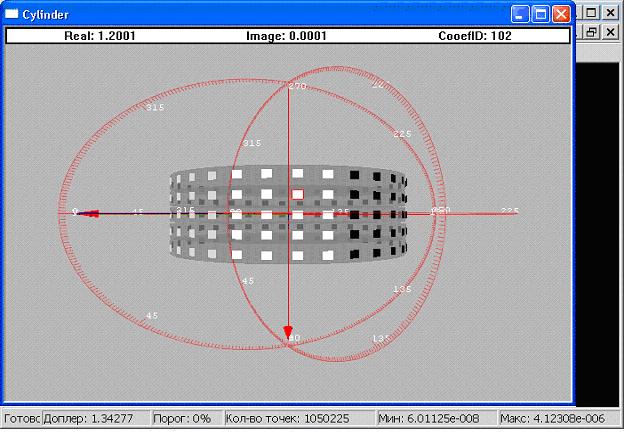Close the Cylinder window
Viewport: 624px width, 432px height.
click(561, 14)
